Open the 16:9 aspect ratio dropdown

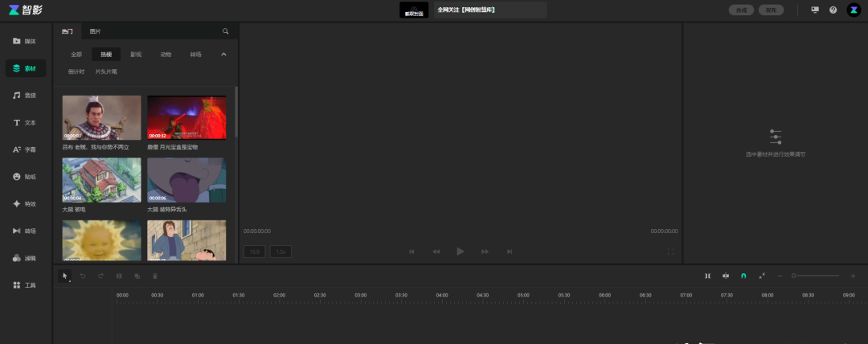click(255, 252)
